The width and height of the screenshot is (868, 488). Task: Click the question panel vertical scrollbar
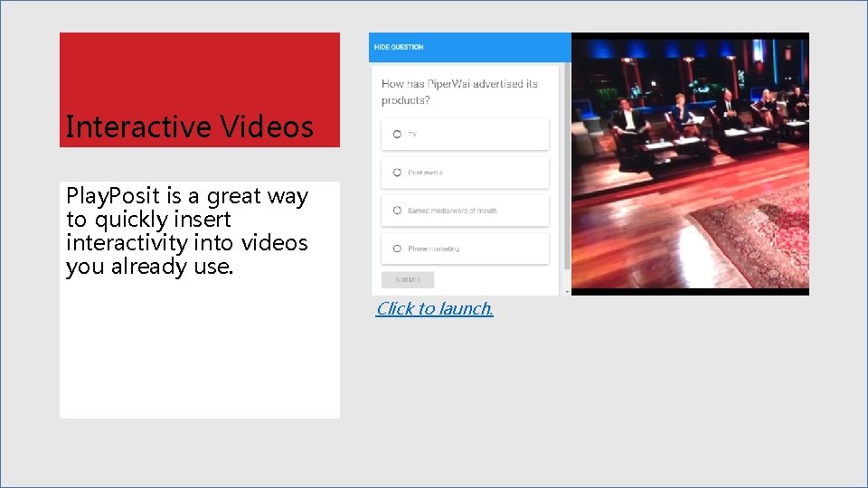pos(567,166)
